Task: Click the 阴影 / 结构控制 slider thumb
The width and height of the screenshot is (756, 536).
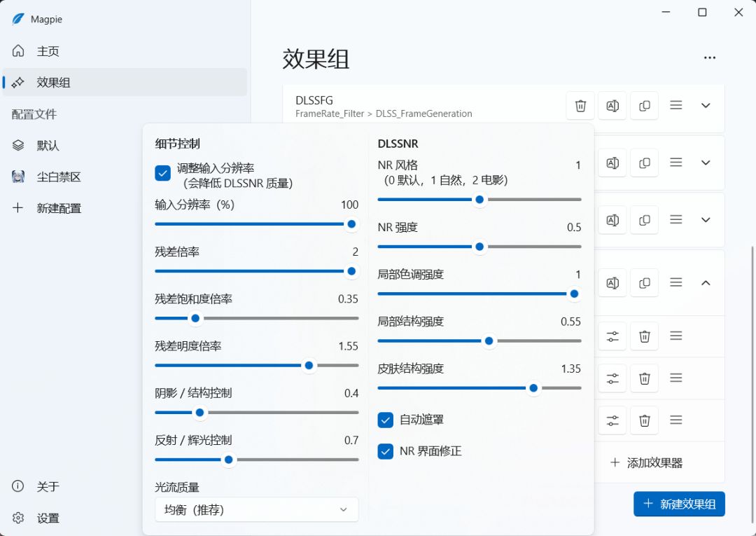Action: point(199,413)
